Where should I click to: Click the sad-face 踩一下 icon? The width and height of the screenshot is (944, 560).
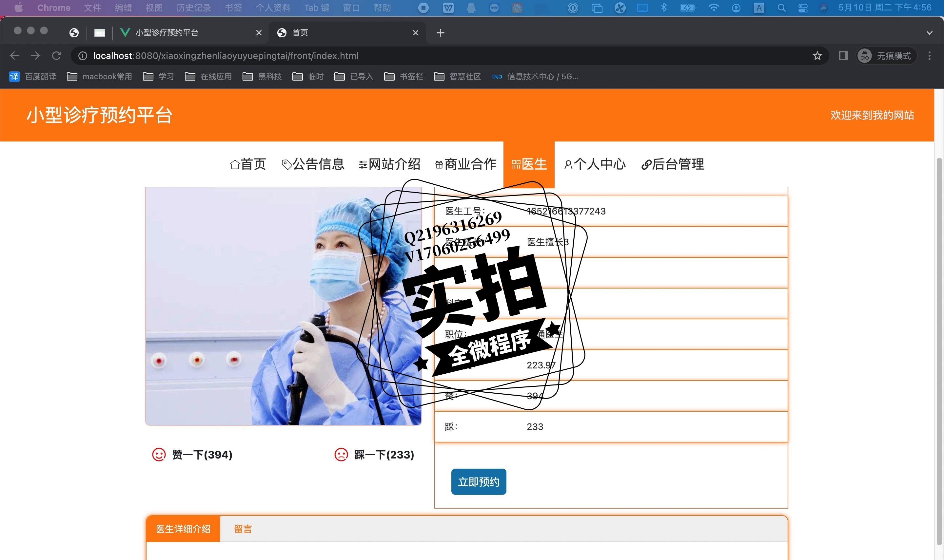(x=341, y=454)
